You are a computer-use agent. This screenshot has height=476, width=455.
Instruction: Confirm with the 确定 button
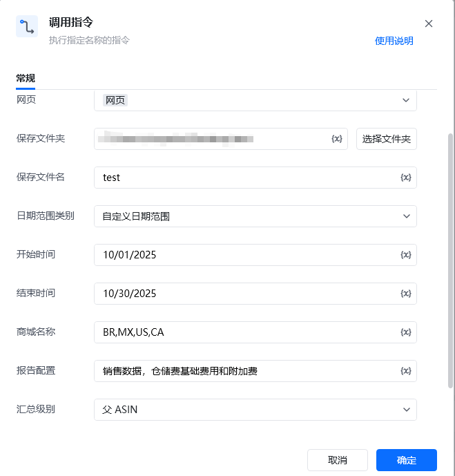[x=407, y=460]
